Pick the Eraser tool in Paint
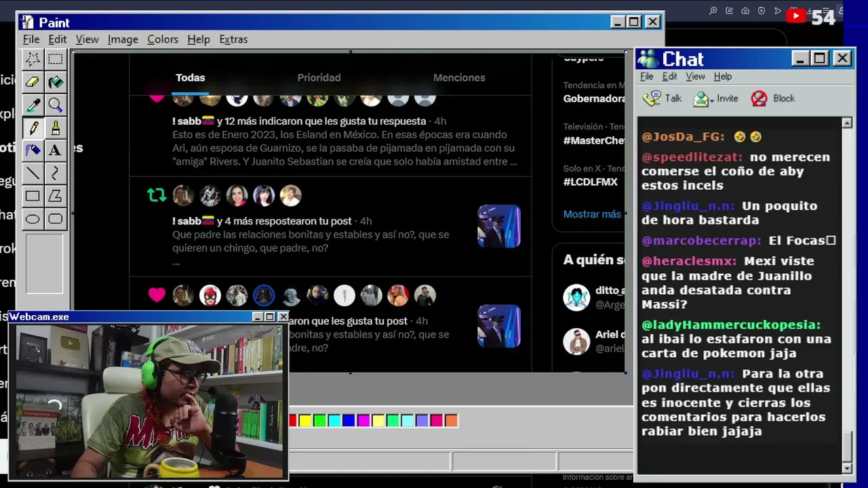Screen dimensions: 868x488 [33, 82]
